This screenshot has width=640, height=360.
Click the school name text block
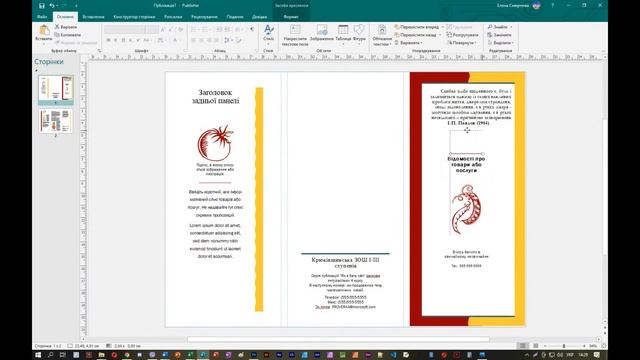point(345,262)
